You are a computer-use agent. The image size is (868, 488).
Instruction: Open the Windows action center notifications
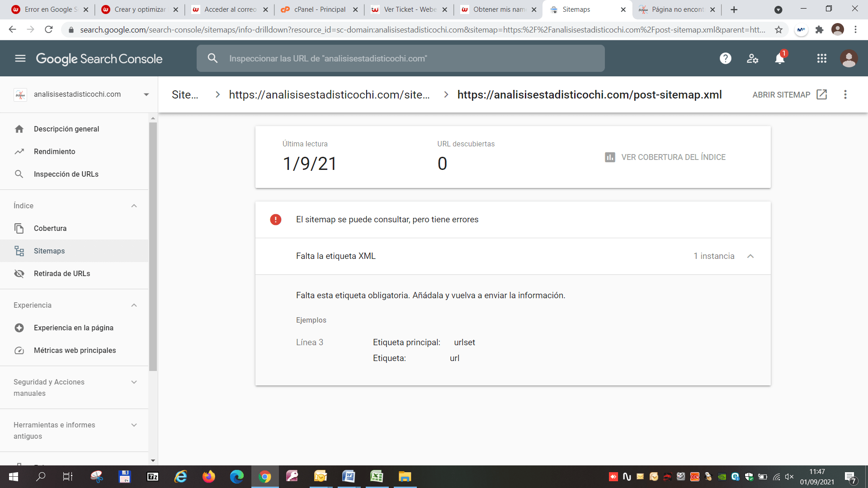point(850,477)
